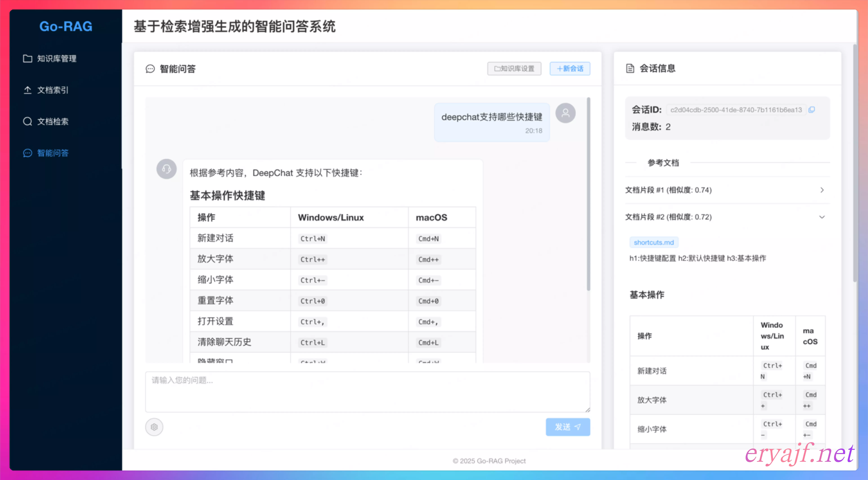Click the 重置字体 row
This screenshot has height=480, width=868.
point(333,301)
